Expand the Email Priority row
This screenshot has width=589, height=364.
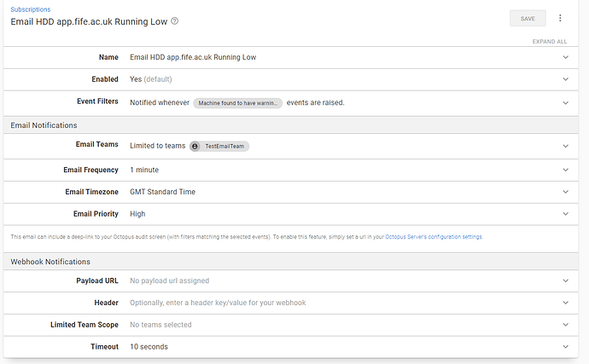pyautogui.click(x=565, y=214)
